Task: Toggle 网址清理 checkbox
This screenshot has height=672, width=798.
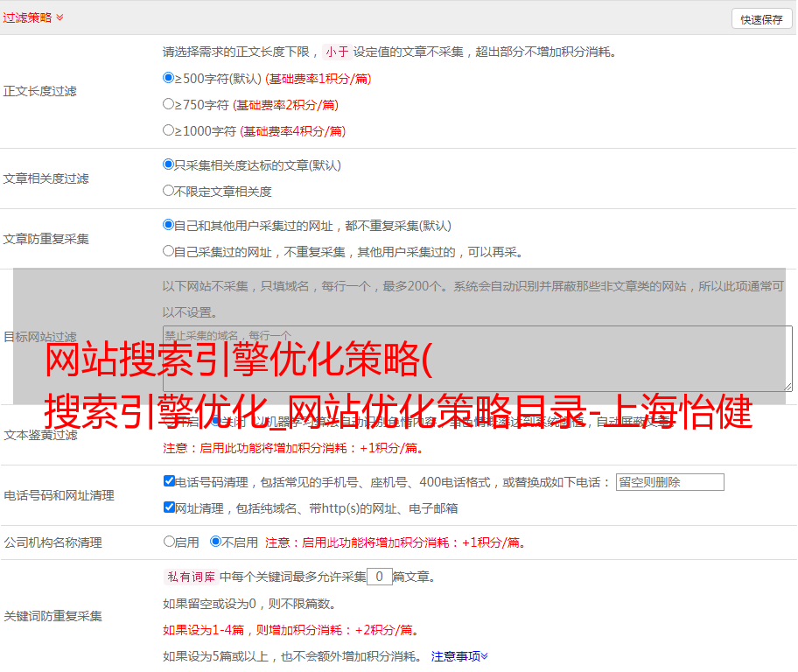Action: click(x=169, y=507)
